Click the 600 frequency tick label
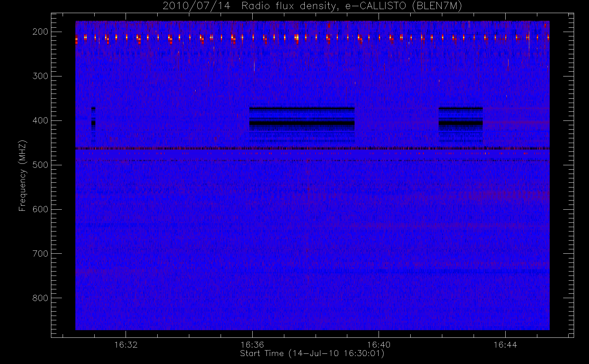This screenshot has height=364, width=589. 40,209
